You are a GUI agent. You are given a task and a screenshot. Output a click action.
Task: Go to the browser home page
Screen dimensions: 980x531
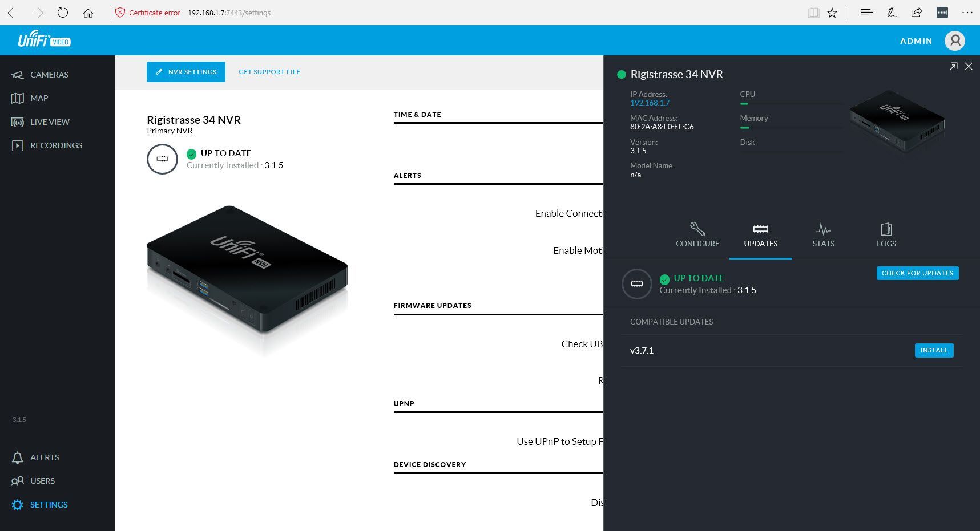tap(88, 13)
